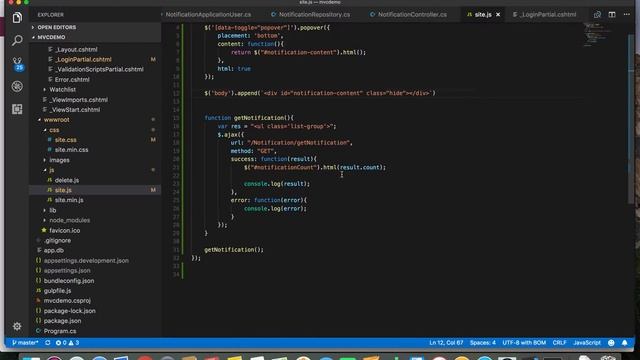Viewport: 640px width, 360px height.
Task: Open the Source Control view icon
Action: (x=17, y=63)
